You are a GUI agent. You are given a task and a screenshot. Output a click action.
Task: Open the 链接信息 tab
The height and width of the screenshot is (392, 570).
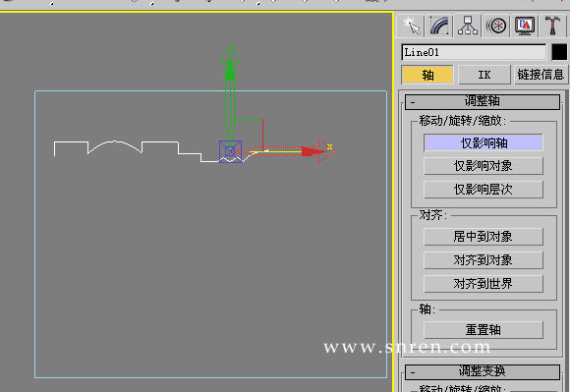pyautogui.click(x=541, y=75)
